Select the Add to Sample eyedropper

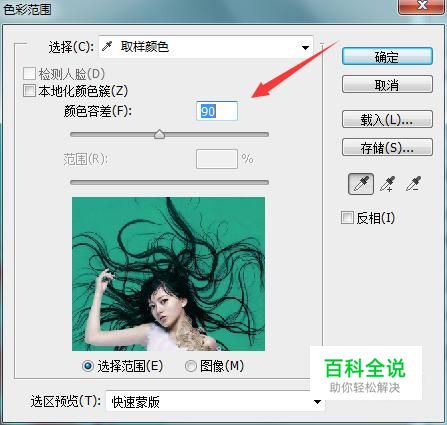[x=387, y=184]
